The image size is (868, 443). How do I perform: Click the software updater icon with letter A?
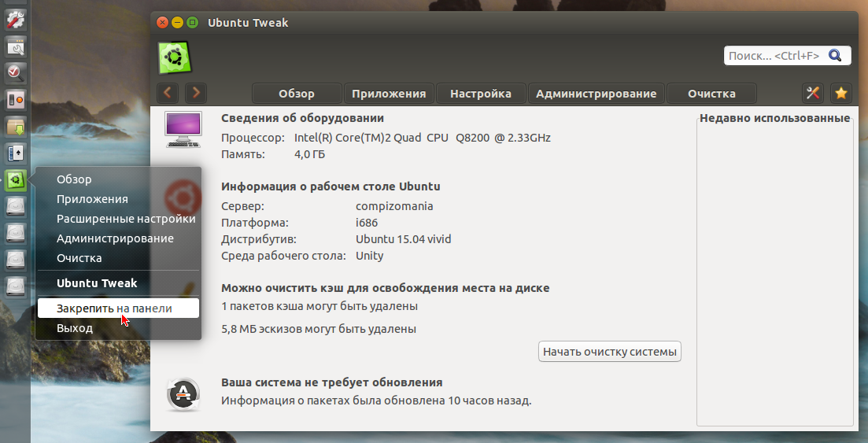click(183, 394)
